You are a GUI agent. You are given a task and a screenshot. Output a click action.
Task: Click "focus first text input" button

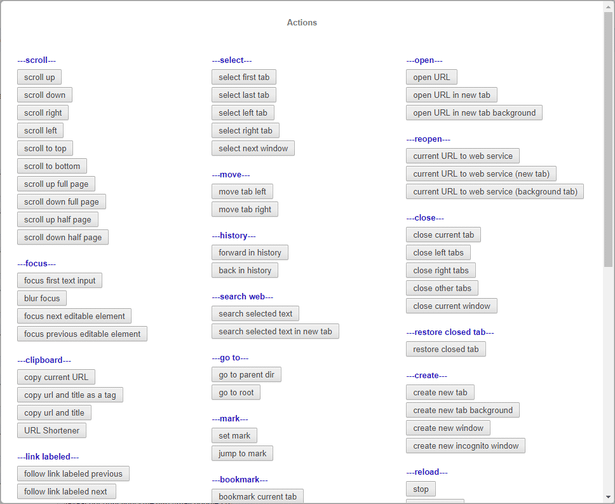click(x=60, y=280)
